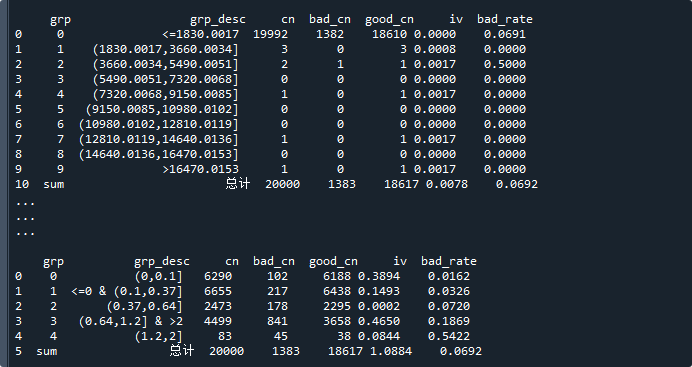Select total iv value 1.0884
Image resolution: width=692 pixels, height=367 pixels.
tap(391, 352)
